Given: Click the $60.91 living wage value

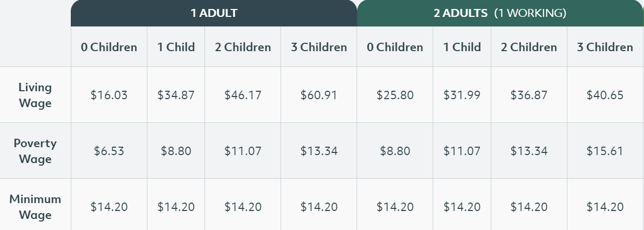Looking at the screenshot, I should pos(319,95).
